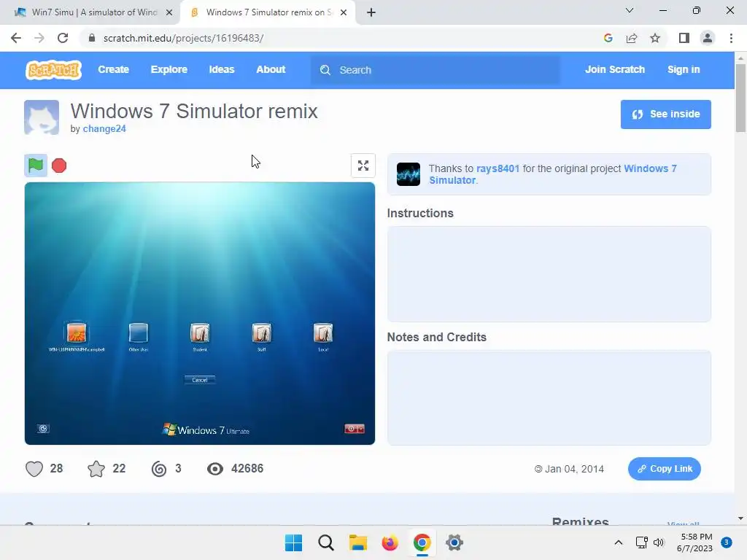
Task: Click the remix spiral icon
Action: 159,469
